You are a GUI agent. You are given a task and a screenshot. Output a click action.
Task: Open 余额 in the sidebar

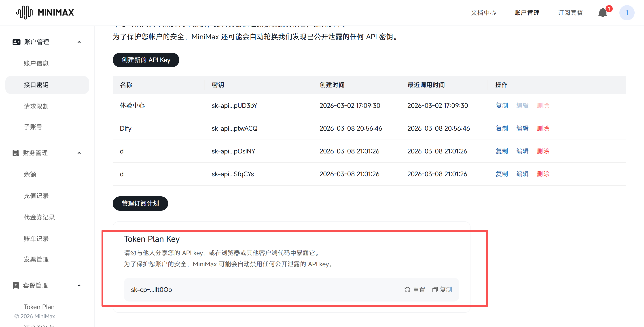pos(30,174)
